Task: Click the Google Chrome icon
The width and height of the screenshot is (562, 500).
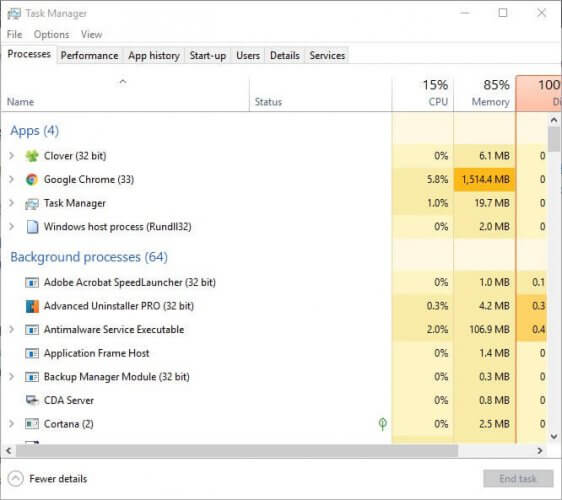Action: (x=32, y=179)
